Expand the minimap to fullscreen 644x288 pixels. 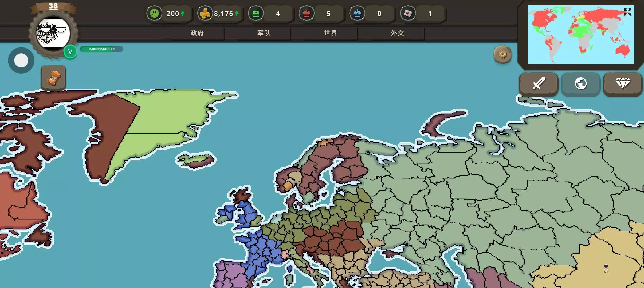(x=627, y=12)
